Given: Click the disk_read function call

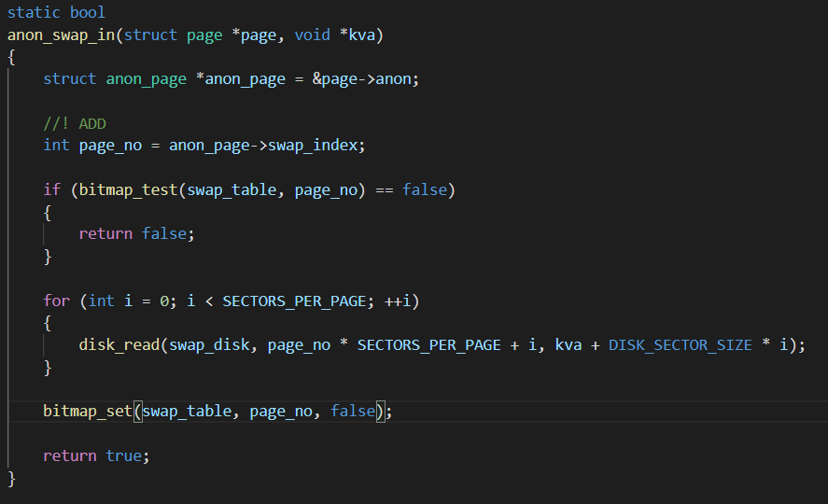Looking at the screenshot, I should pos(119,345).
